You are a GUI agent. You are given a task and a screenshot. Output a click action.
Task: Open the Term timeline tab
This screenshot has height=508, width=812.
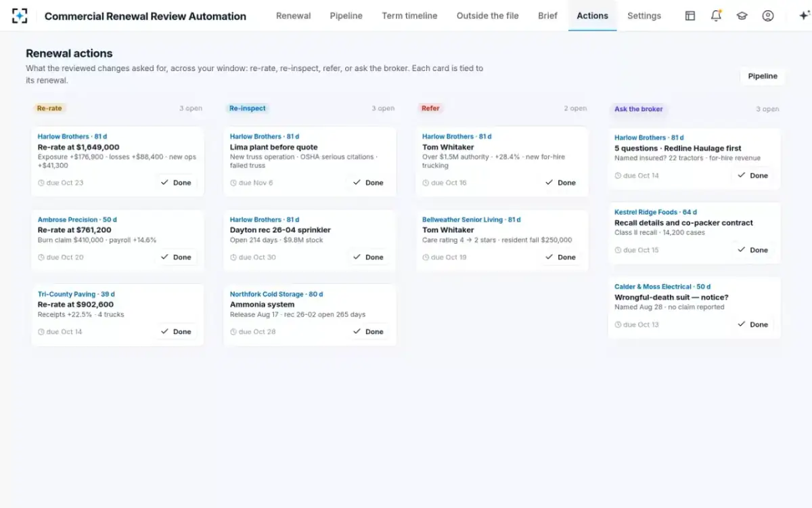[x=409, y=16]
